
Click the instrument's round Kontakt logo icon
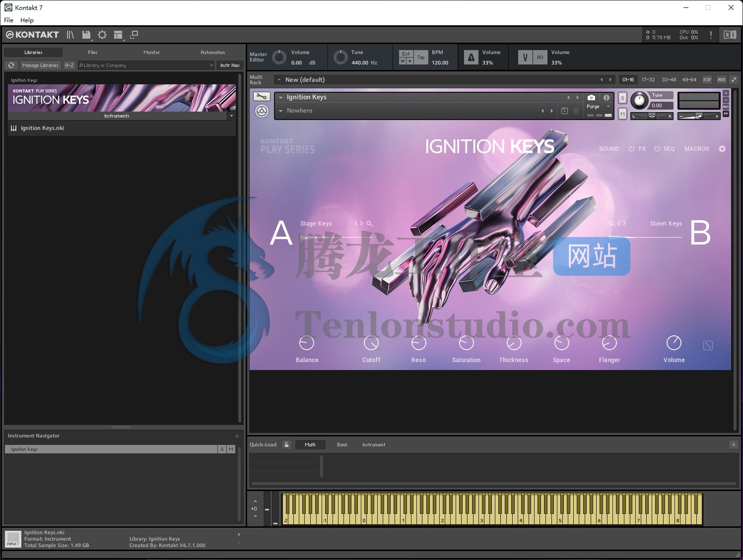click(262, 111)
